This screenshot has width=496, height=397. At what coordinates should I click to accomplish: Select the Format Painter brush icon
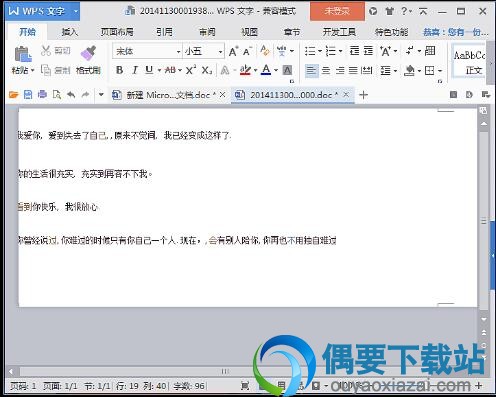click(x=88, y=53)
